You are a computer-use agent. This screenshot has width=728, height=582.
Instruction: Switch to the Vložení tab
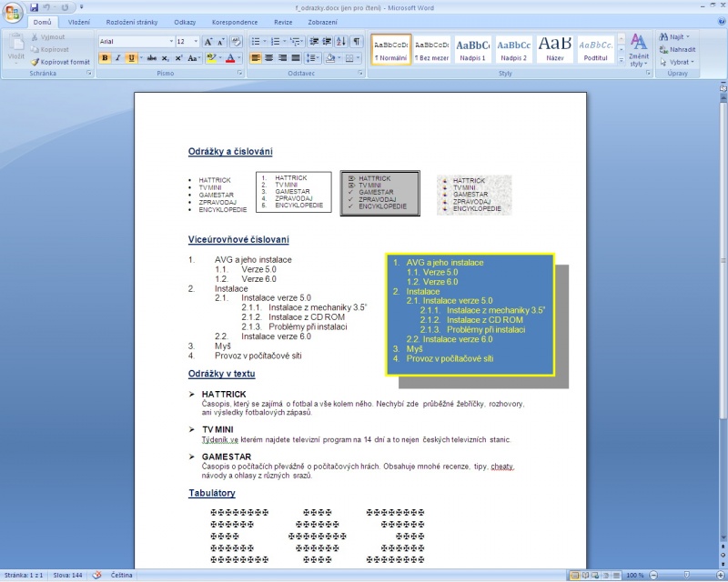(x=79, y=22)
